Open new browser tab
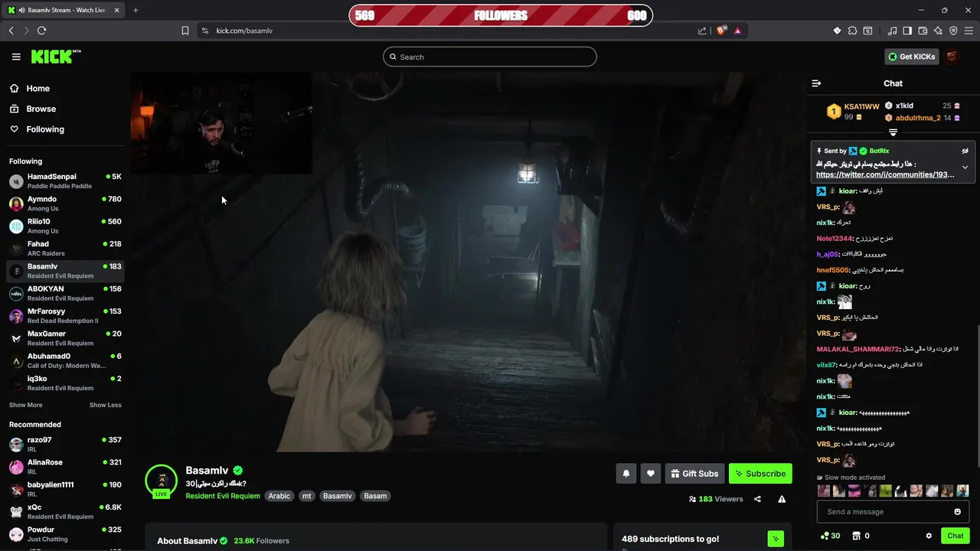The height and width of the screenshot is (551, 980). click(x=136, y=10)
